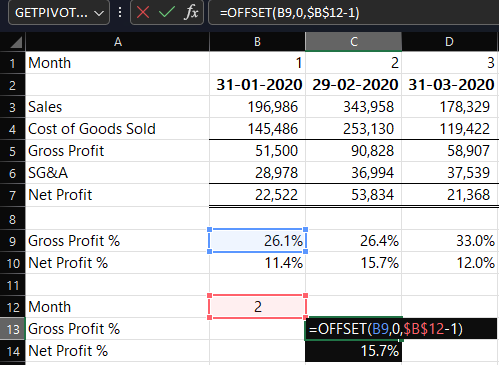Select column A header
The image size is (499, 365).
[x=117, y=42]
